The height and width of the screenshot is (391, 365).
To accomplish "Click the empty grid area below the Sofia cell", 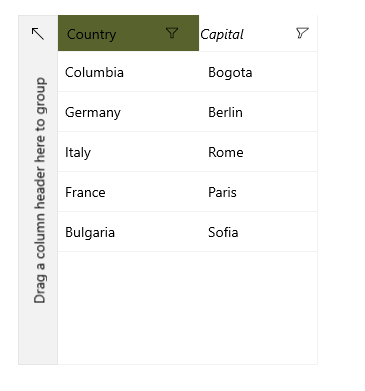I will click(x=258, y=308).
